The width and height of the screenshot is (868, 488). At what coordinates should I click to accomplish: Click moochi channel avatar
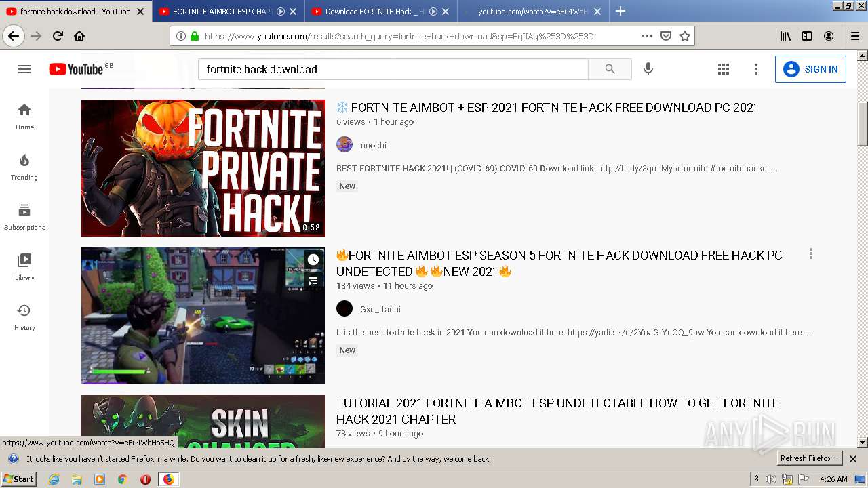point(344,145)
